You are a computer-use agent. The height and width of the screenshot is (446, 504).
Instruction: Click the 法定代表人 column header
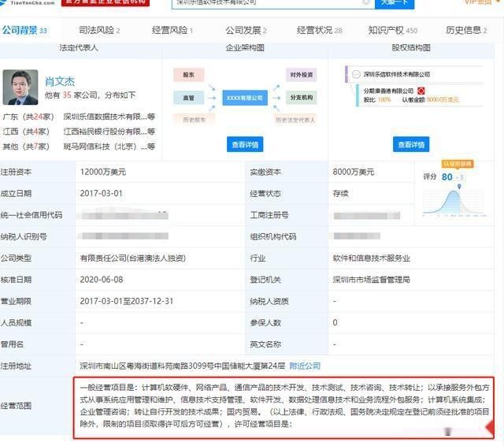pyautogui.click(x=79, y=48)
